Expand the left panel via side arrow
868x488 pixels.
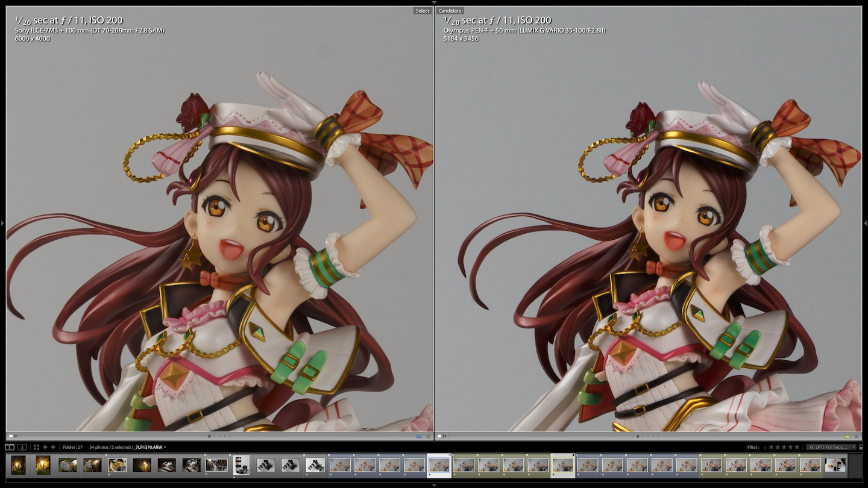point(2,223)
